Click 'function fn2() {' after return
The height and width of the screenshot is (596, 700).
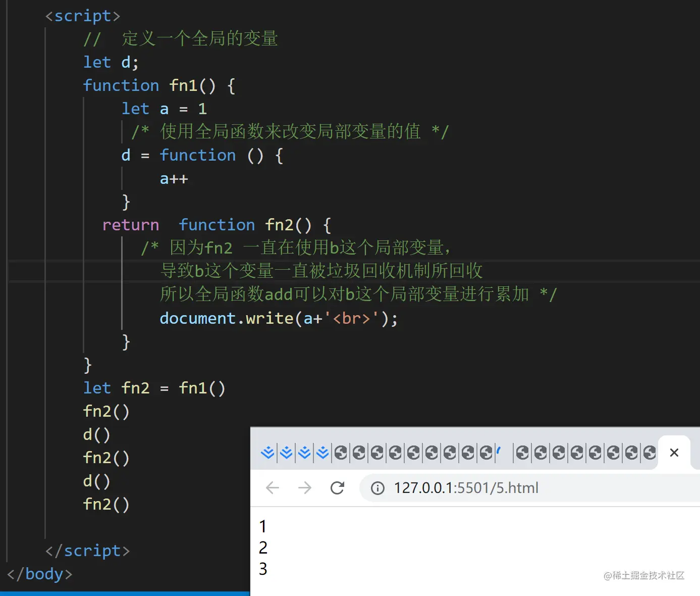255,225
